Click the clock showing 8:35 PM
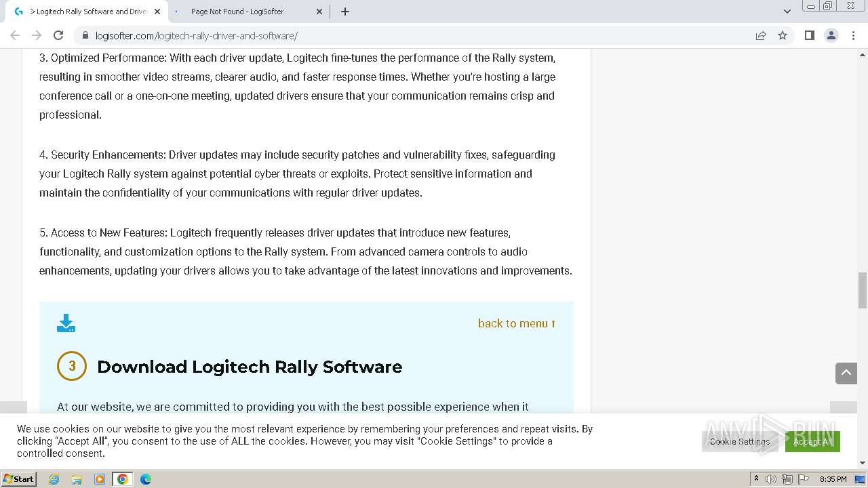 coord(833,479)
